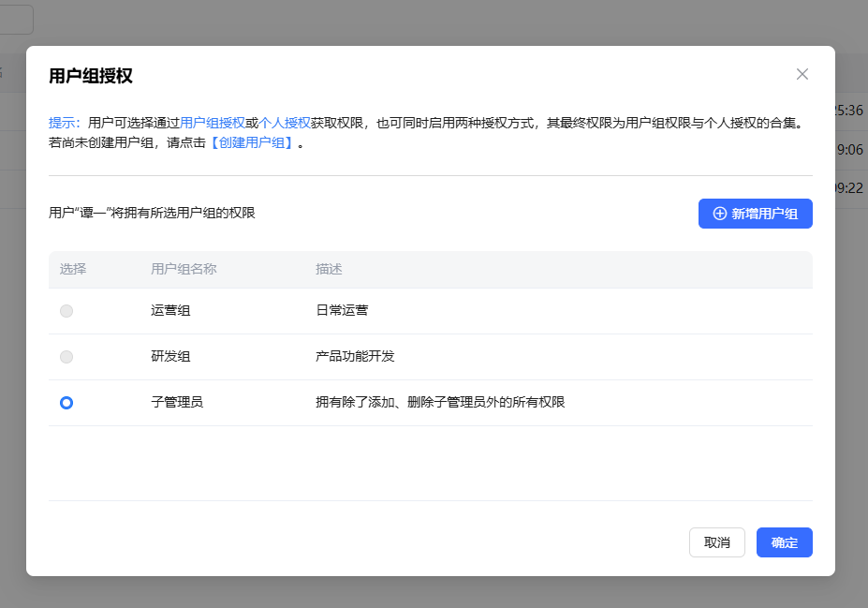
Task: Click the 选择 column header
Action: tap(73, 270)
